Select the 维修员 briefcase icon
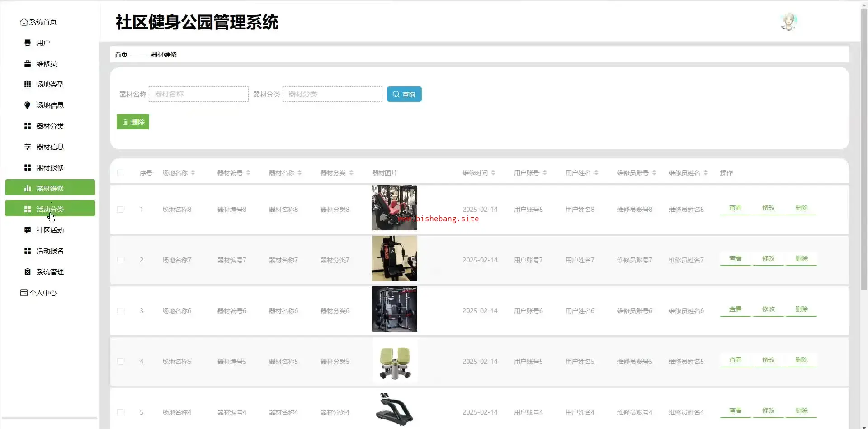Viewport: 868px width, 429px height. 28,63
